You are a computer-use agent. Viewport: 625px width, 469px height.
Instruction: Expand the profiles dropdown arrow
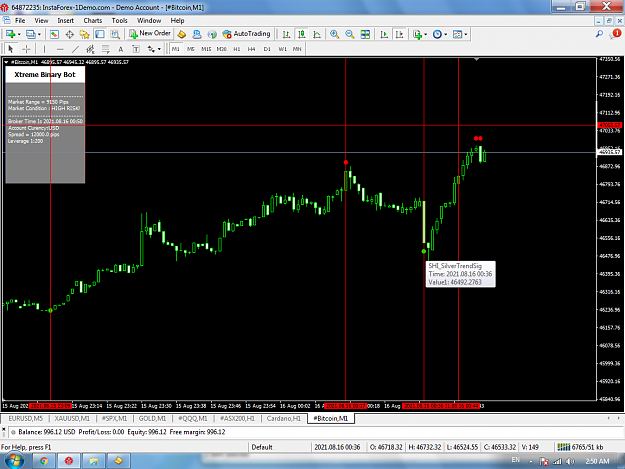point(39,35)
